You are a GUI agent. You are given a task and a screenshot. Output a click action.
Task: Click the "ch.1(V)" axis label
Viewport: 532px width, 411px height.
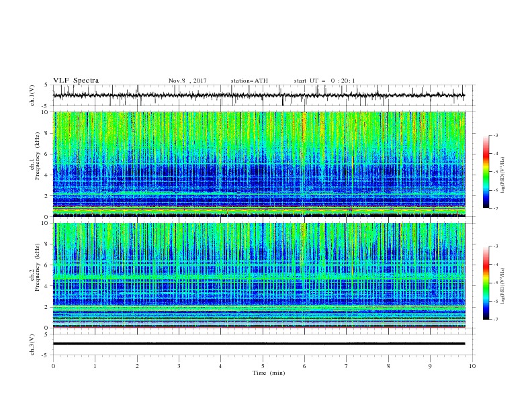pyautogui.click(x=32, y=95)
